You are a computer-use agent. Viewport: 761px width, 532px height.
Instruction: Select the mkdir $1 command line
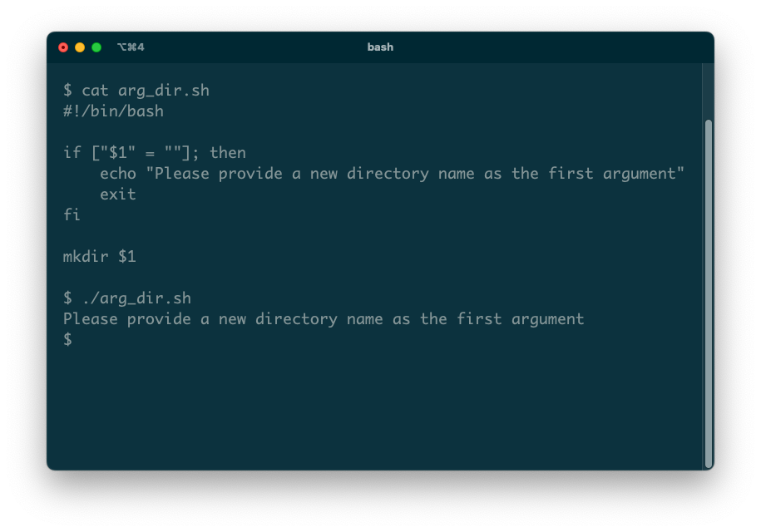(100, 256)
